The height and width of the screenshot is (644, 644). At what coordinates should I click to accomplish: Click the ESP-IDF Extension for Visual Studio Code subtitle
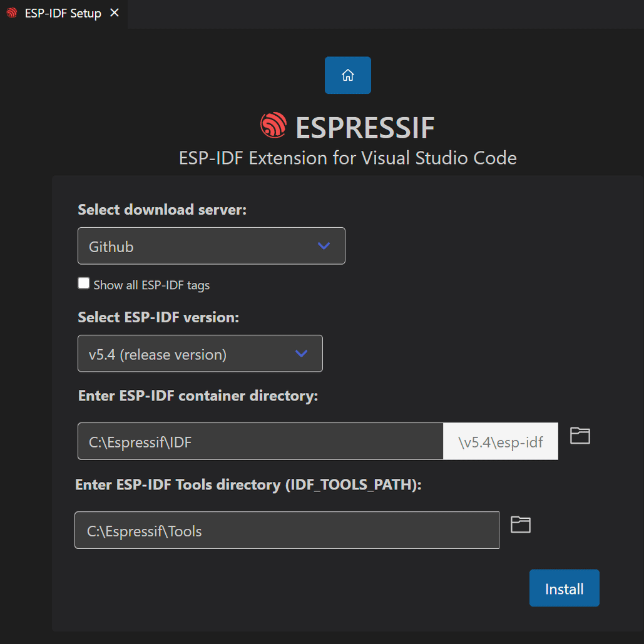point(348,158)
